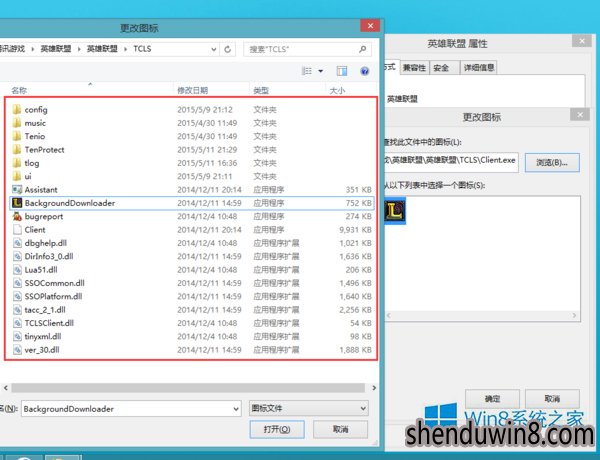Click the bugreport application icon

click(x=17, y=217)
